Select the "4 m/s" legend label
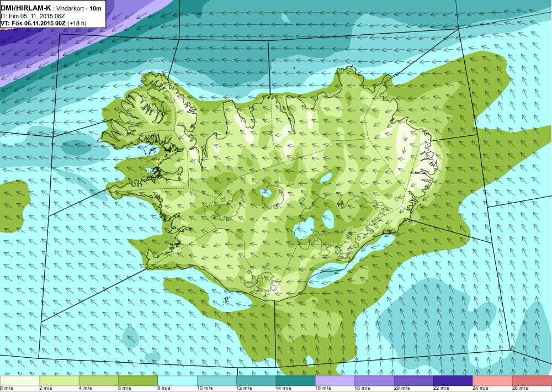Viewport: 552px width, 392px height. [86, 388]
